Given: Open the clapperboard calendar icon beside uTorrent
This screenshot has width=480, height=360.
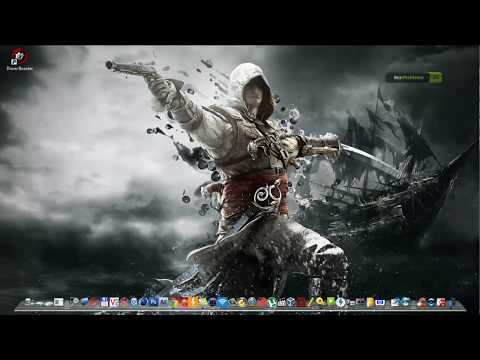Looking at the screenshot, I should (x=282, y=303).
